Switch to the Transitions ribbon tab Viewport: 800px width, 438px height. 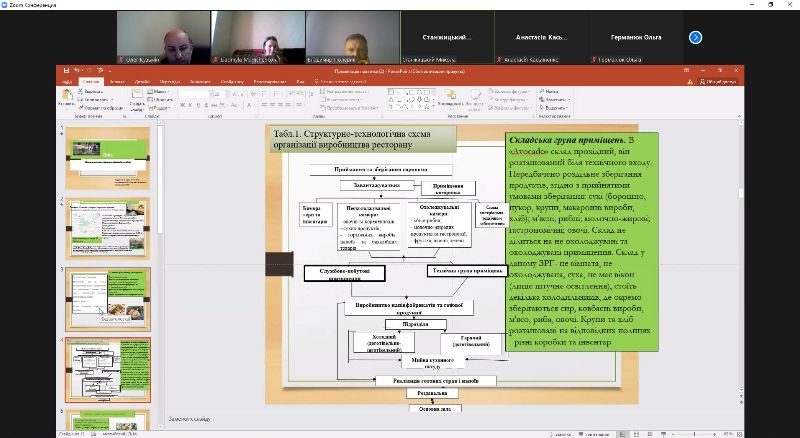tap(170, 82)
